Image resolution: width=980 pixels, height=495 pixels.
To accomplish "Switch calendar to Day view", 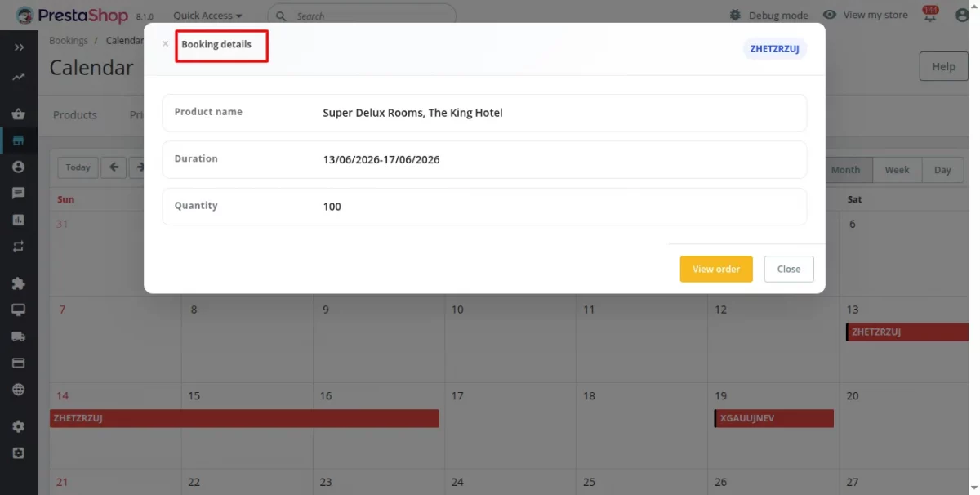I will tap(942, 170).
